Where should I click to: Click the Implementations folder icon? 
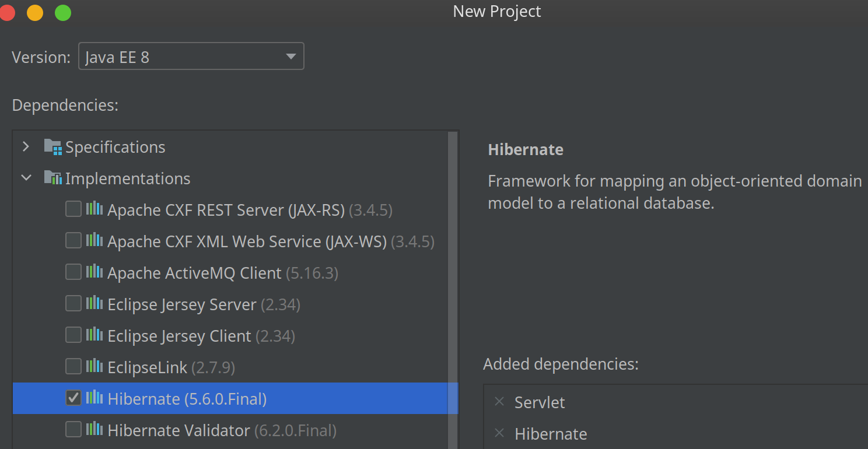[52, 178]
